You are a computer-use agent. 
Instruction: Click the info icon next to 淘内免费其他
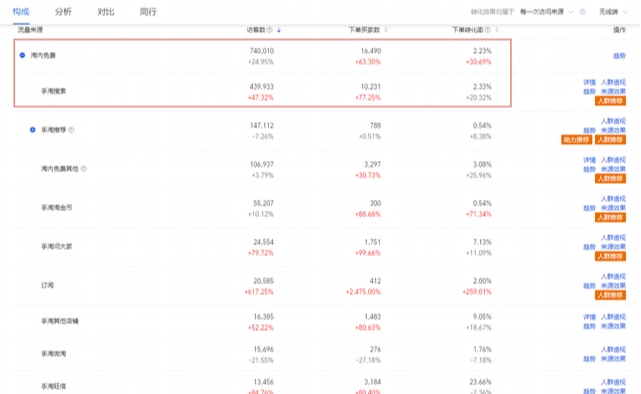(84, 169)
